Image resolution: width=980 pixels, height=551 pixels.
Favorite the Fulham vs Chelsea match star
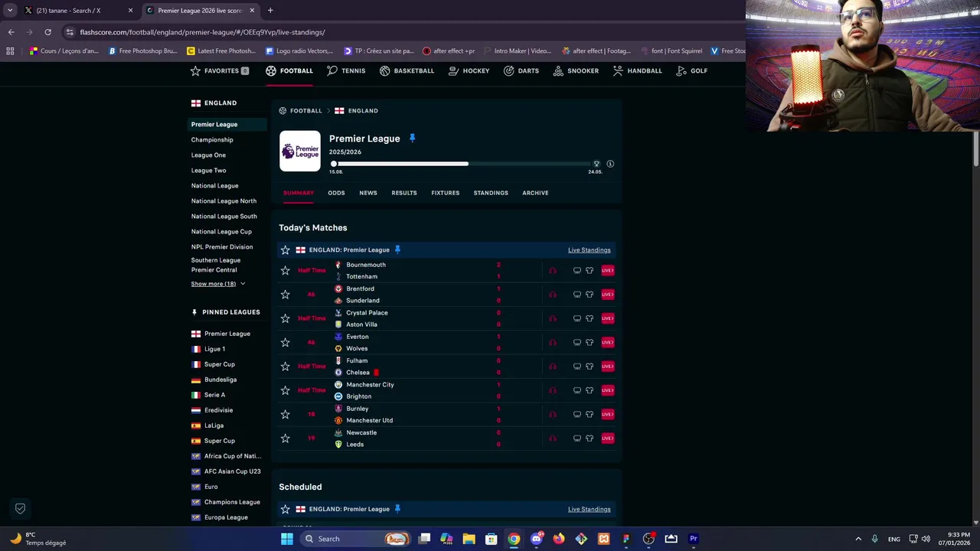pos(285,367)
